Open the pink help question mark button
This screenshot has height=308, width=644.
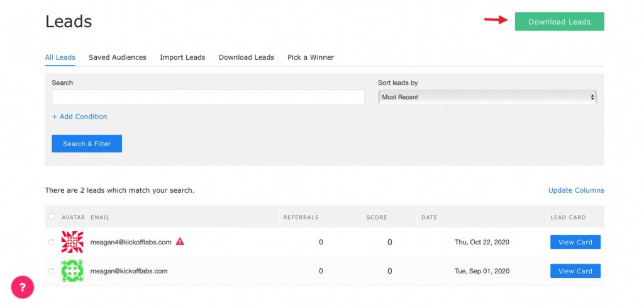point(23,287)
